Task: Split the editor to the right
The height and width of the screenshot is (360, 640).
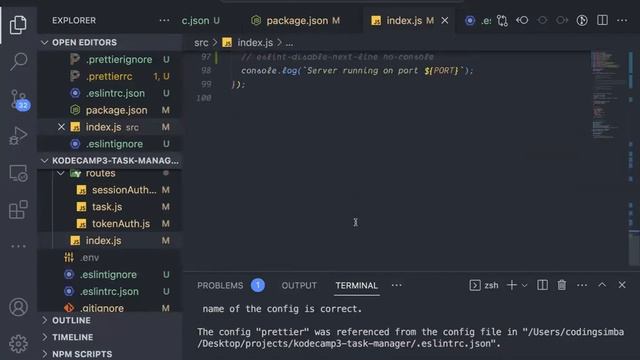Action: click(x=602, y=20)
